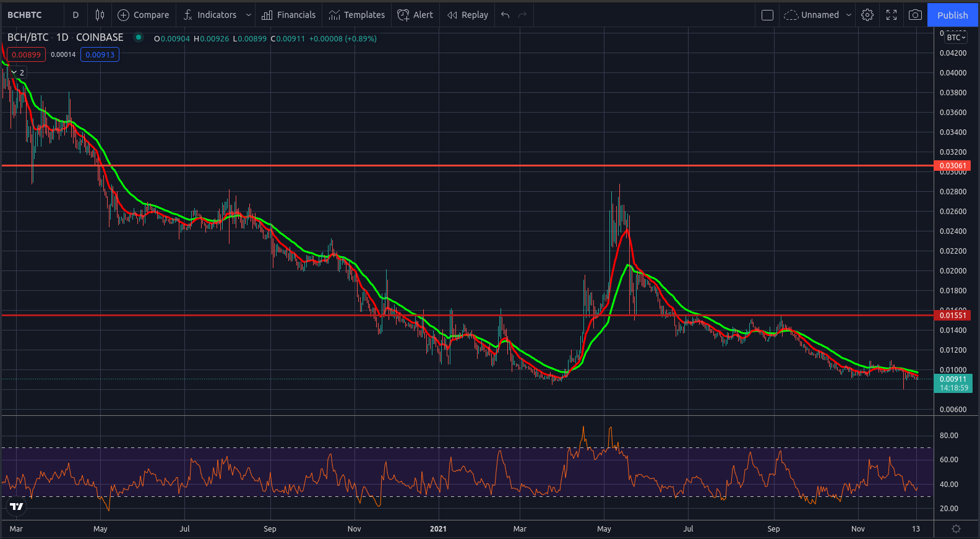Start bar Replay mode
The height and width of the screenshot is (539, 980).
pos(468,15)
